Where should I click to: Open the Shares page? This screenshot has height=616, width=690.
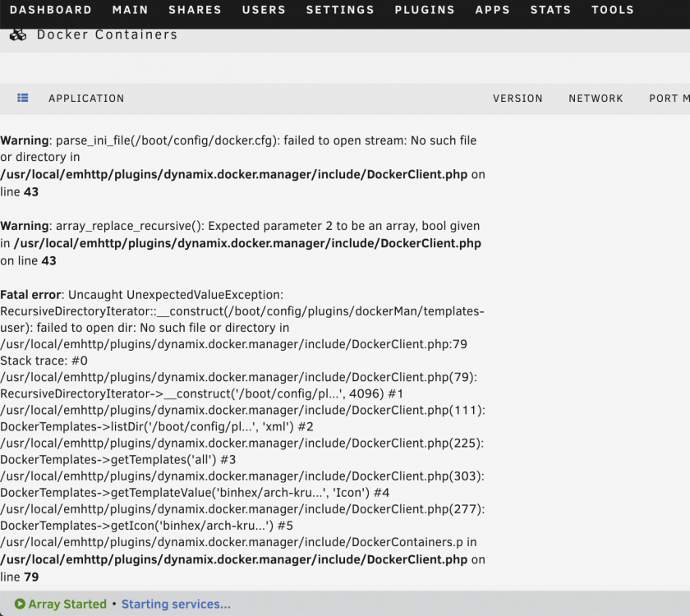(195, 10)
